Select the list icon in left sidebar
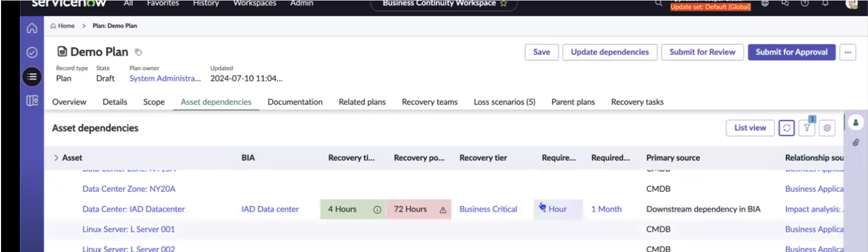Image resolution: width=868 pixels, height=252 pixels. pyautogui.click(x=32, y=77)
